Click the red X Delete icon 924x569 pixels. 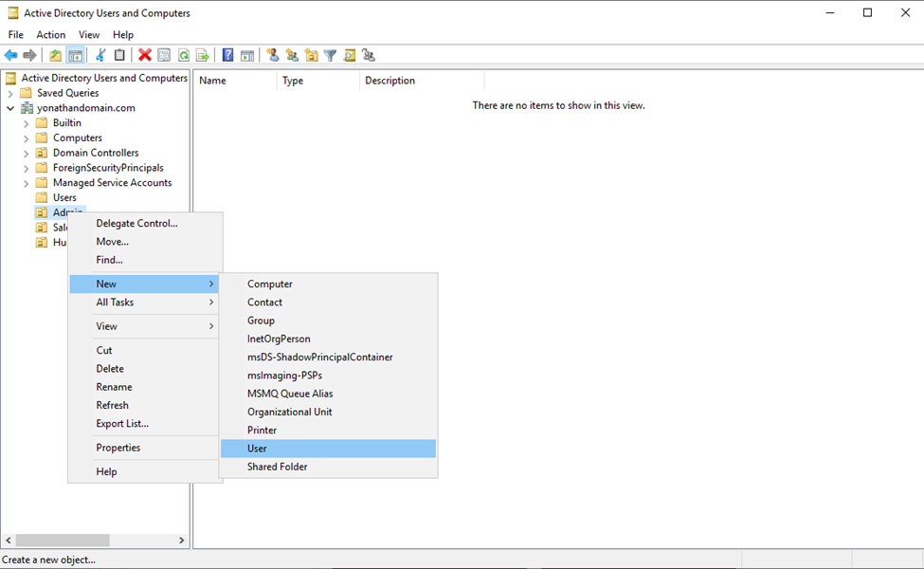tap(145, 55)
